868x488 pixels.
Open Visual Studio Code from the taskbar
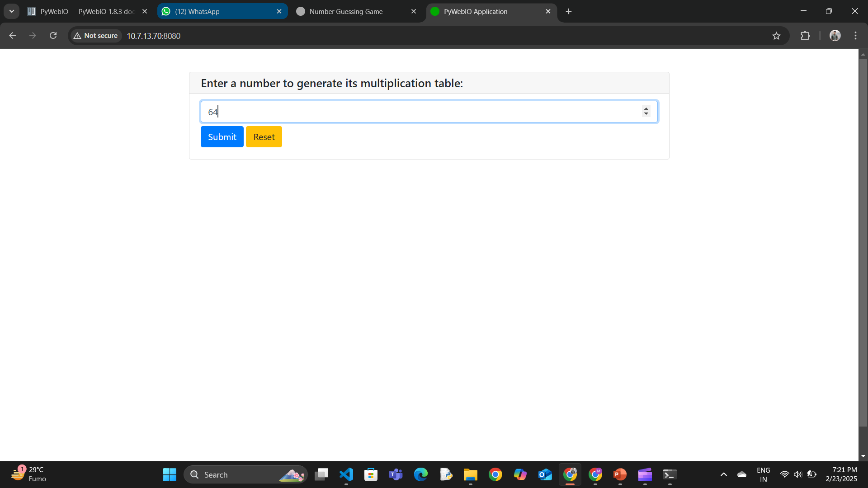click(346, 474)
